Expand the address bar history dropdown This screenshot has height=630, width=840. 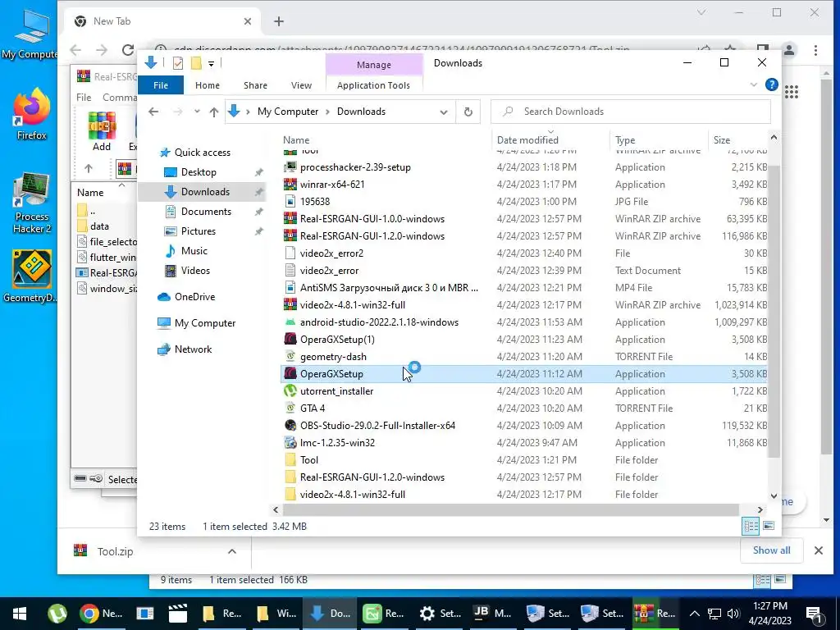tap(444, 112)
